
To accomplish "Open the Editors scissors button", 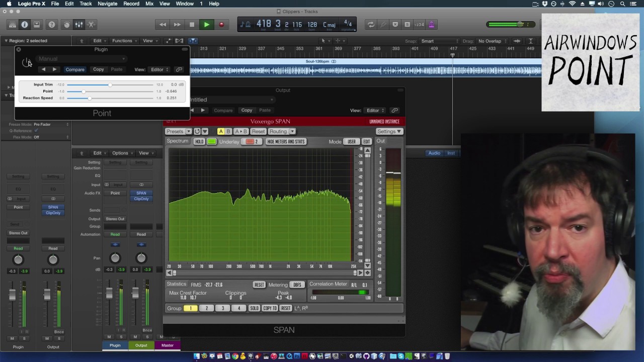I will pyautogui.click(x=91, y=25).
